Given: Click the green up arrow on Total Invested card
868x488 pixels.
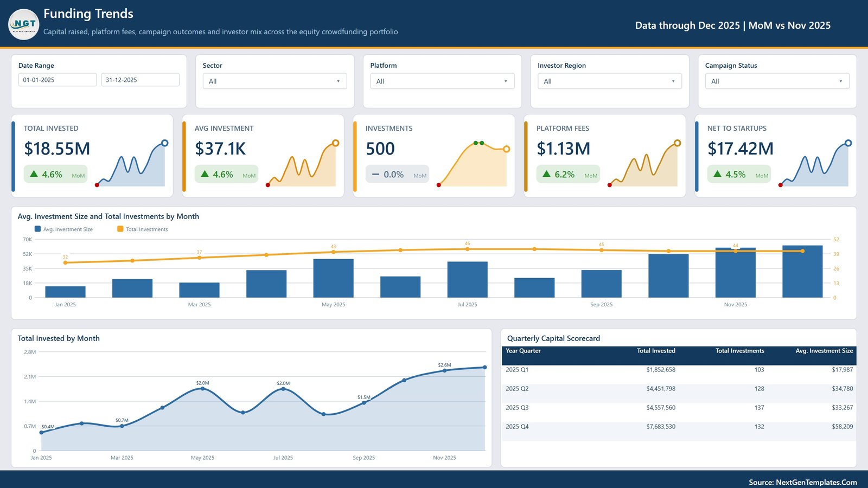Looking at the screenshot, I should 34,174.
